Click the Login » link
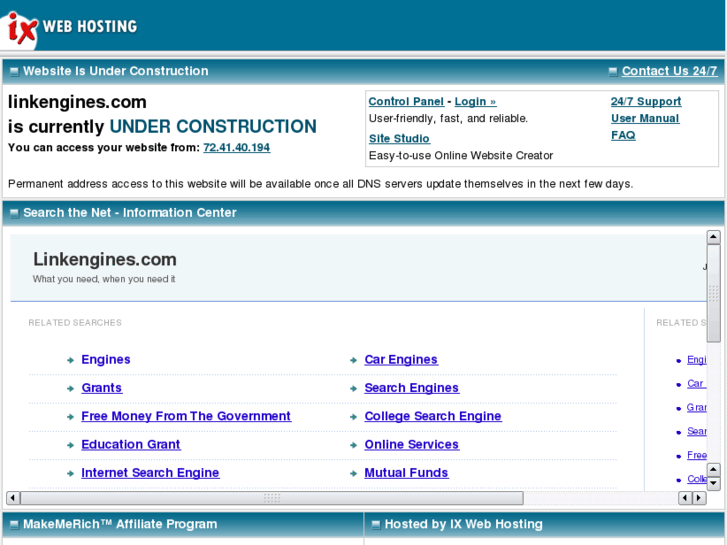 tap(475, 102)
